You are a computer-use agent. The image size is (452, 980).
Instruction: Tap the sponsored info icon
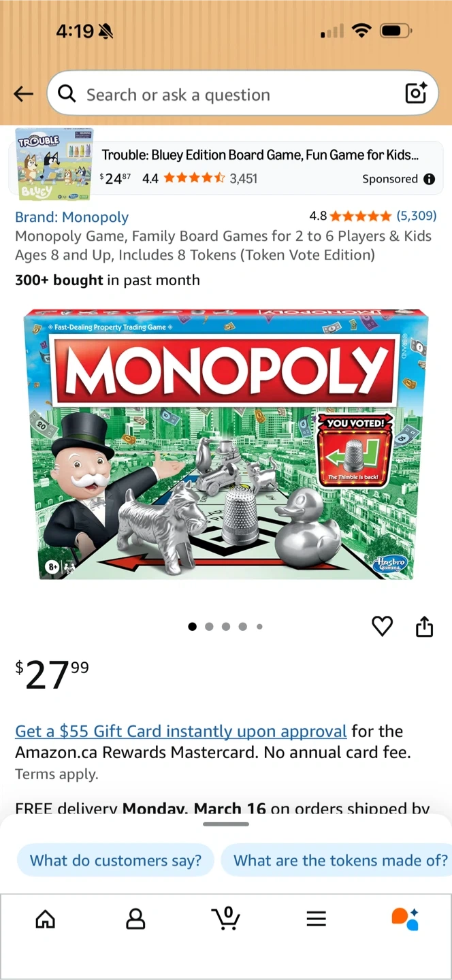click(x=430, y=179)
